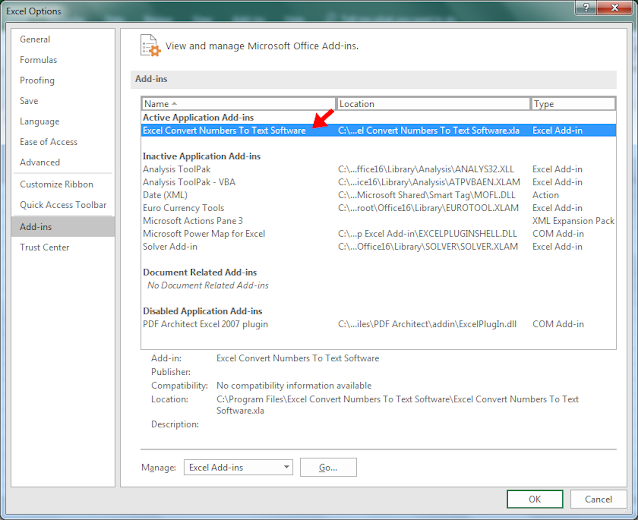Click the add-ins gear document icon
638x520 pixels.
pos(150,46)
